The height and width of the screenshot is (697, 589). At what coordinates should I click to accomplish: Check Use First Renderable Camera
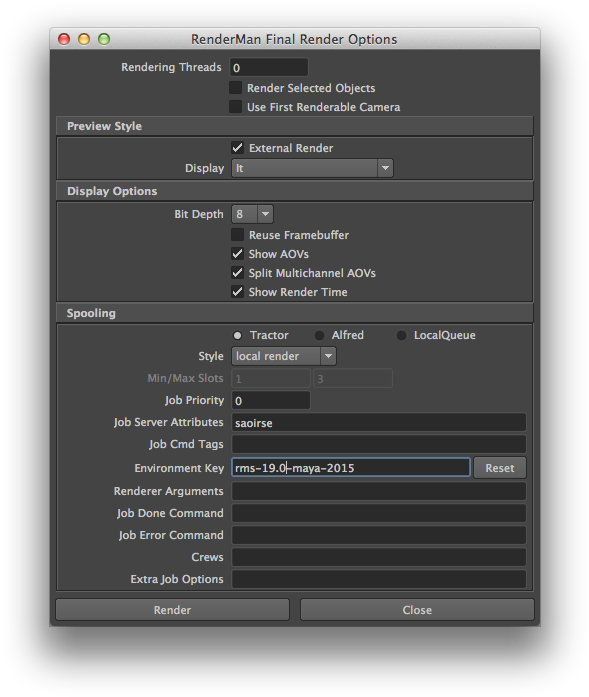pyautogui.click(x=235, y=107)
